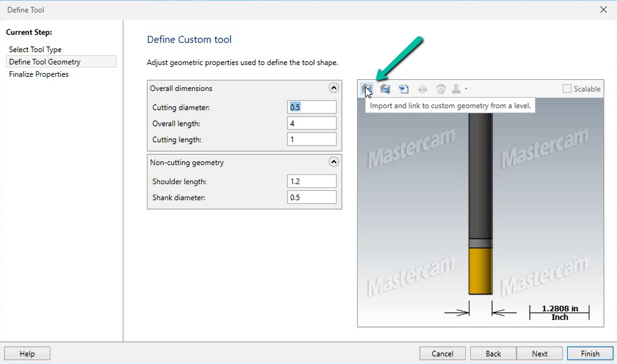Click the Back button

493,354
